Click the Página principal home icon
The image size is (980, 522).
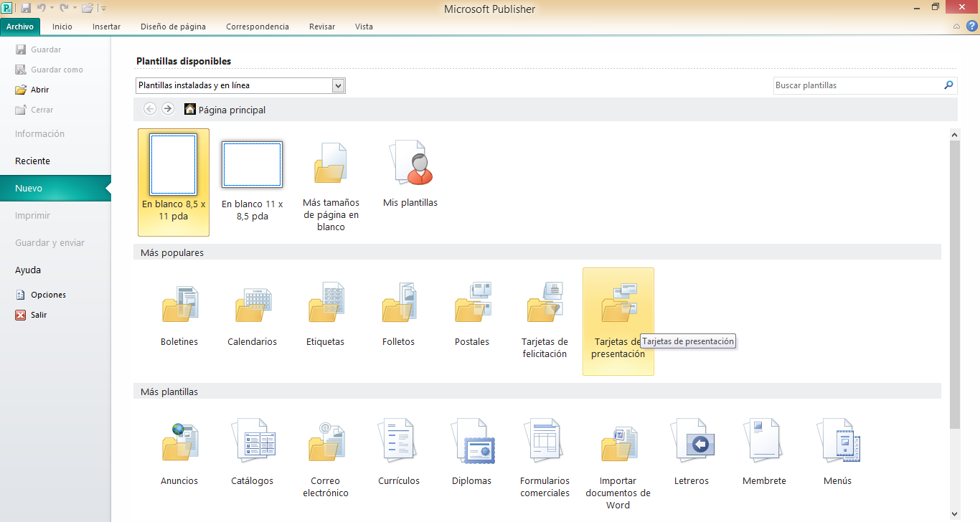click(x=190, y=109)
